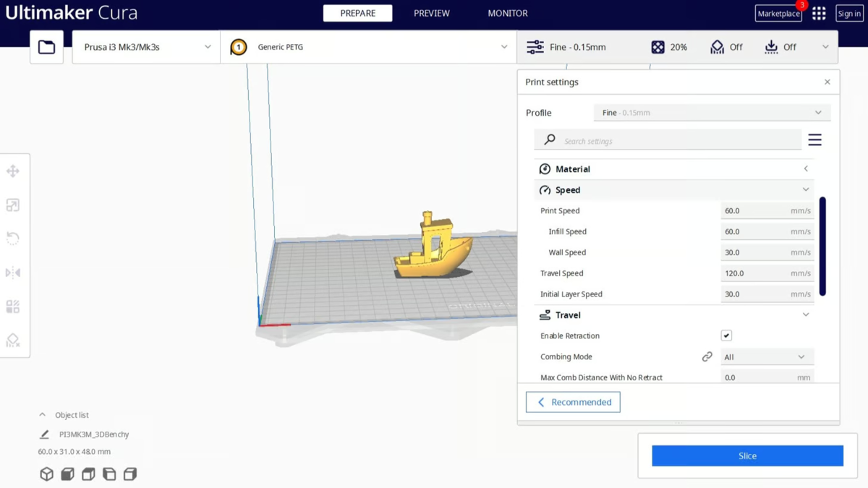Image resolution: width=868 pixels, height=488 pixels.
Task: Collapse print settings panel header chevron
Action: (825, 47)
